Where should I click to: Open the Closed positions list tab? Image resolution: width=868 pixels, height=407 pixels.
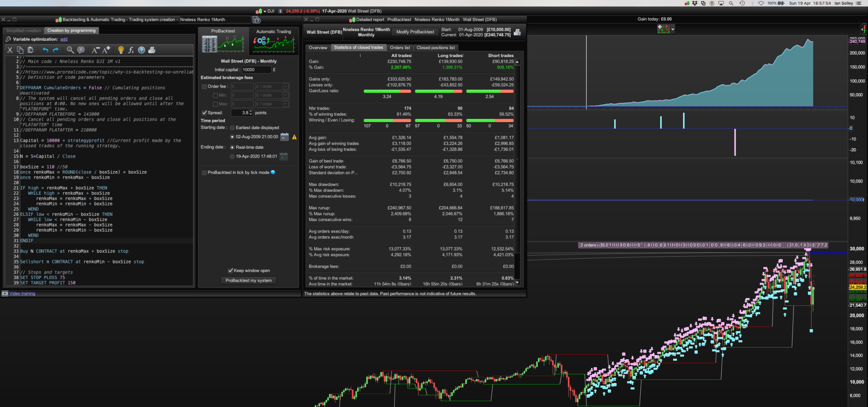click(x=436, y=48)
